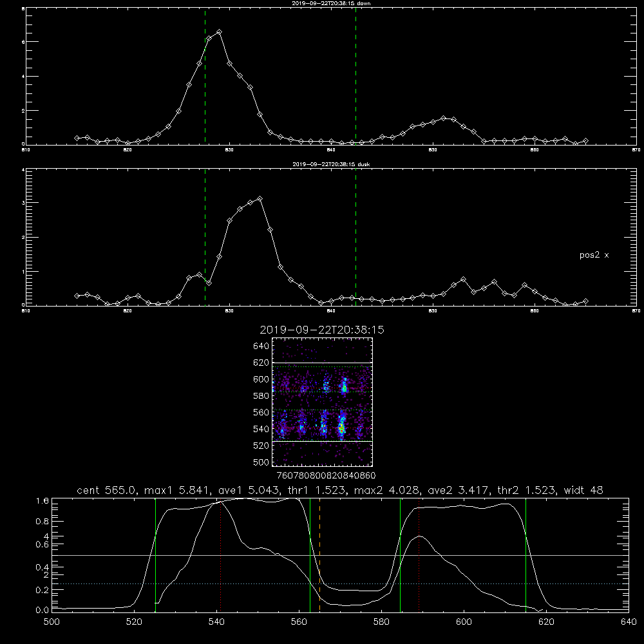Click the "pos2 x" label in dusk plot
The width and height of the screenshot is (644, 644).
coord(594,255)
